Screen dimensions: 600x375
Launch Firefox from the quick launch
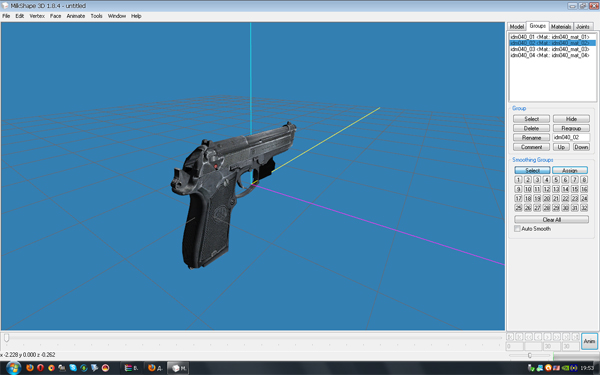click(x=30, y=368)
